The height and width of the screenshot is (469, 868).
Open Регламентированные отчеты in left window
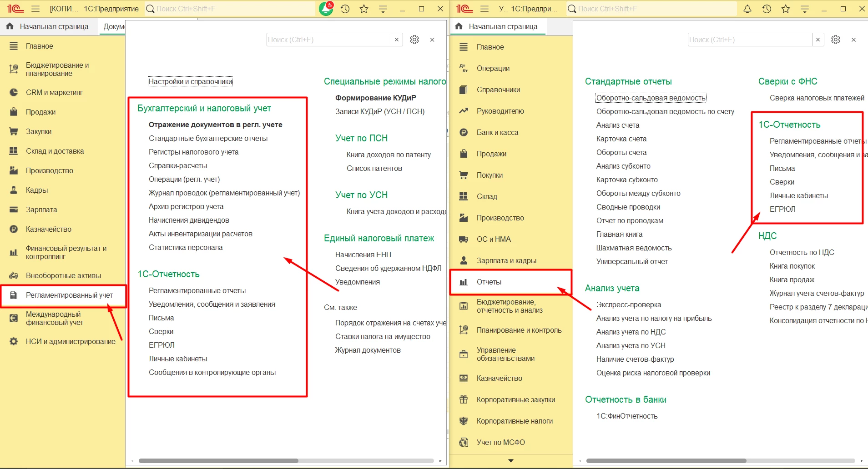pos(197,290)
